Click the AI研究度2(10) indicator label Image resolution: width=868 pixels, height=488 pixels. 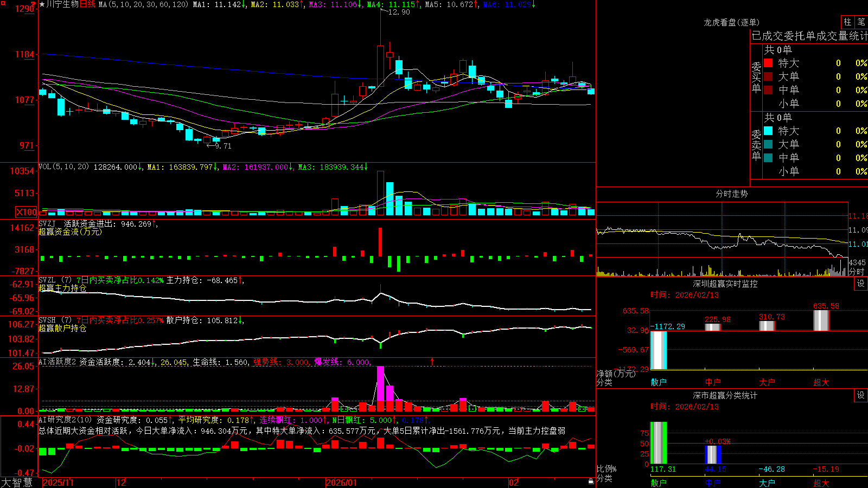66,420
